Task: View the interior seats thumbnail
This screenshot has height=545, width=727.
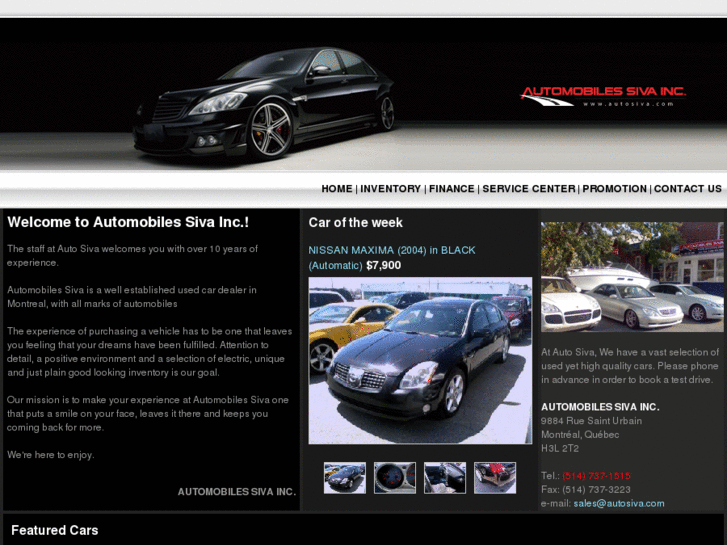Action: coord(445,478)
